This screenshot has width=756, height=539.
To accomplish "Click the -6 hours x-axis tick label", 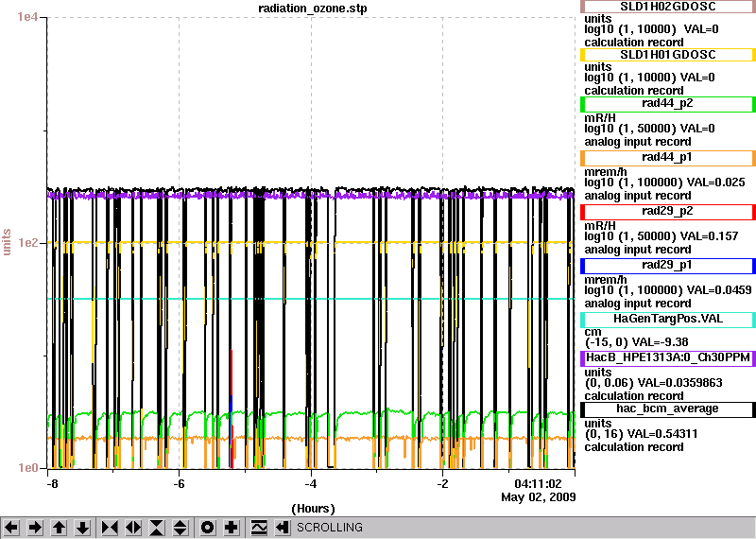I will [x=179, y=484].
